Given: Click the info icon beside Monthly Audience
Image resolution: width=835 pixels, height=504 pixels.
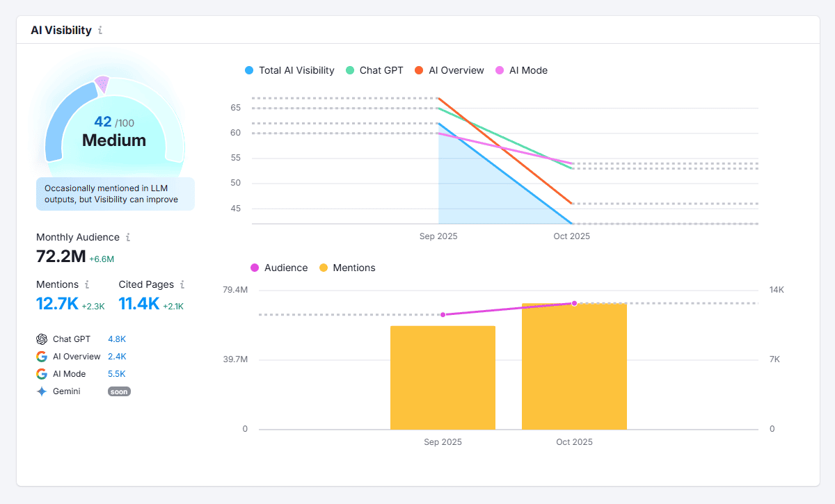Looking at the screenshot, I should coord(128,237).
